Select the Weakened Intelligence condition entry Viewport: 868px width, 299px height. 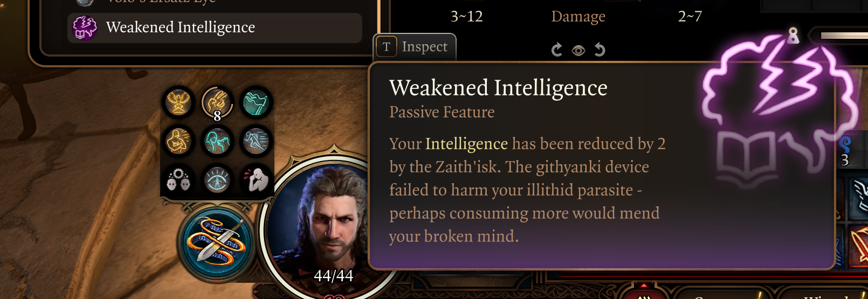[x=215, y=27]
